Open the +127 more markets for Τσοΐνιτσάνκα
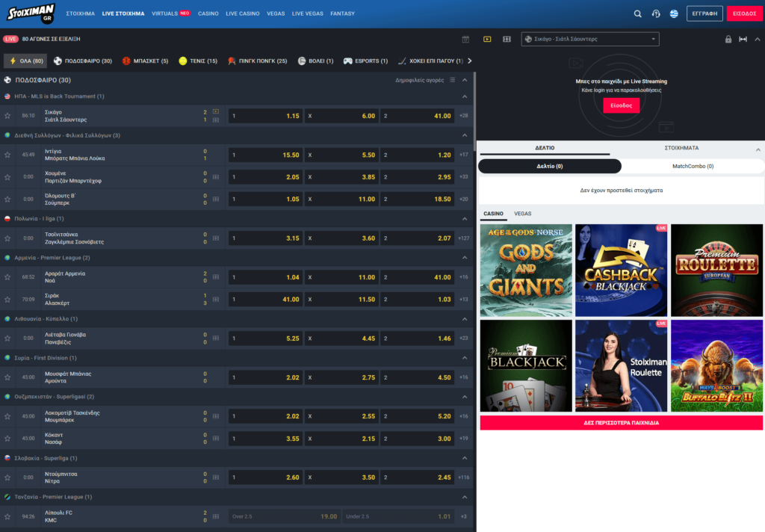This screenshot has height=532, width=765. tap(463, 238)
